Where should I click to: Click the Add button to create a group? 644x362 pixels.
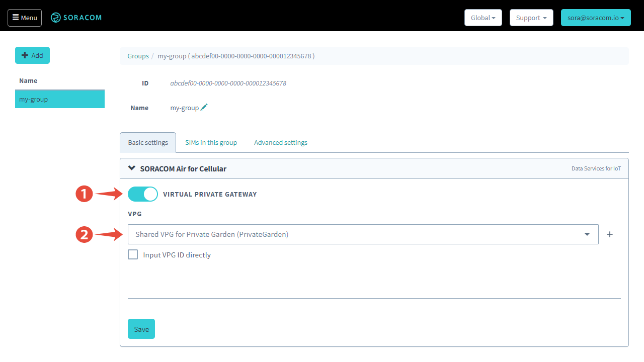click(x=32, y=55)
